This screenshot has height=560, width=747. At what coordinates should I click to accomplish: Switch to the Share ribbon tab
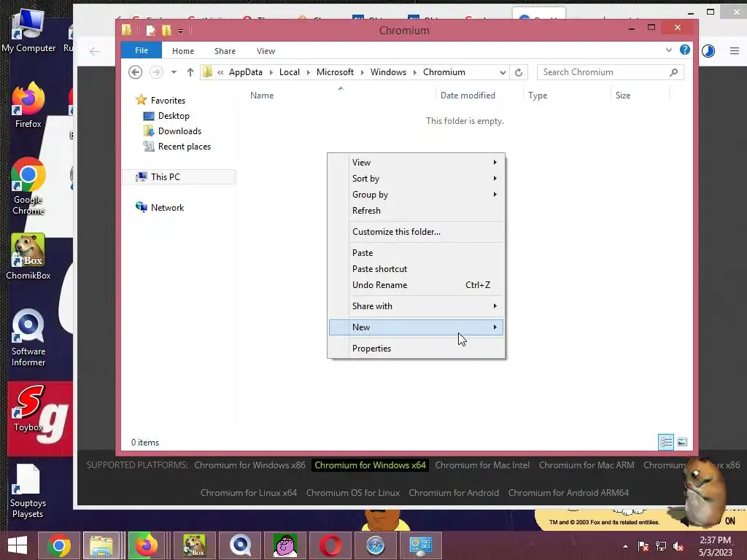tap(225, 51)
